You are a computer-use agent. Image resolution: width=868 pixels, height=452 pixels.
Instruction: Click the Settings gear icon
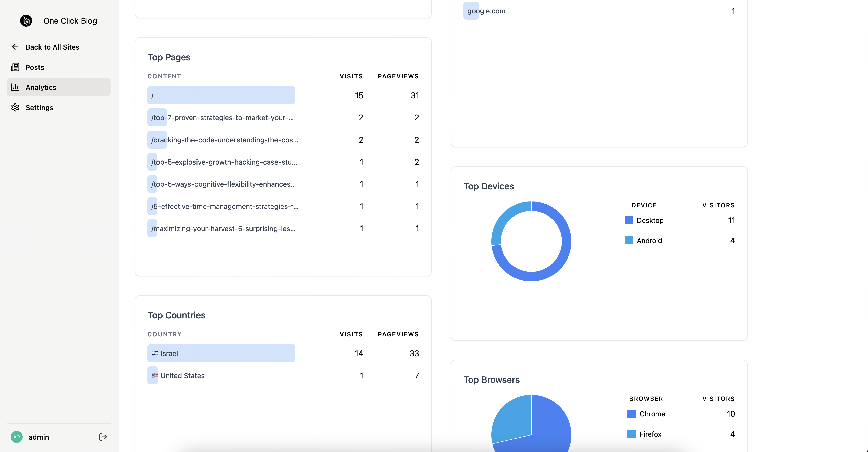(15, 107)
